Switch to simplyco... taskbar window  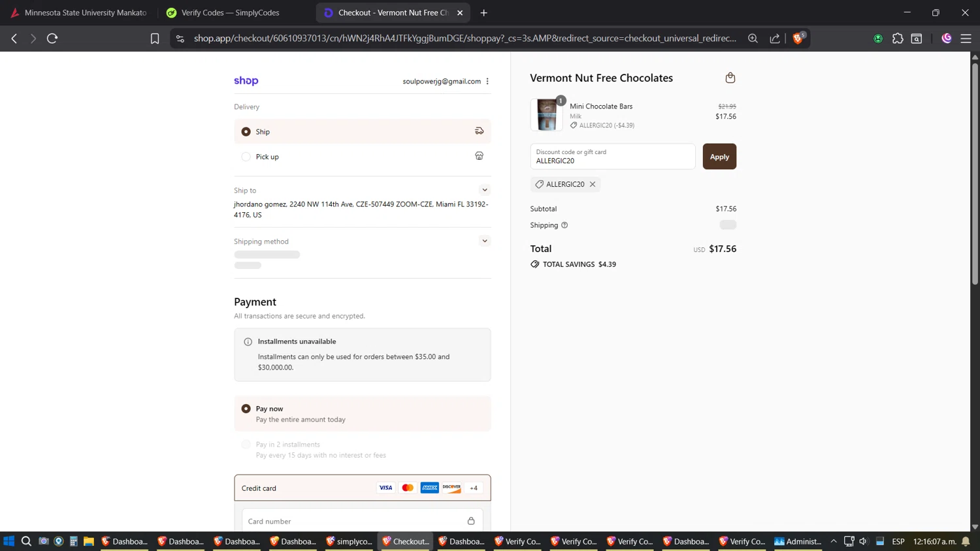349,541
